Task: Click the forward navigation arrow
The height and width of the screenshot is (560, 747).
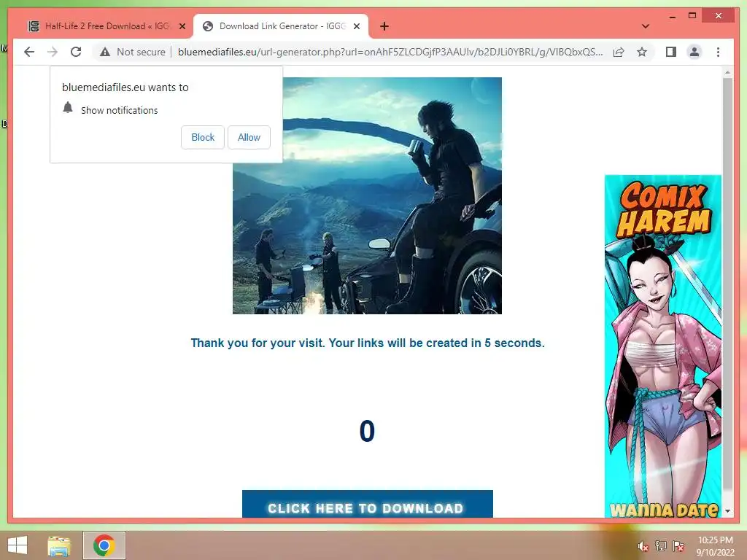Action: tap(53, 52)
